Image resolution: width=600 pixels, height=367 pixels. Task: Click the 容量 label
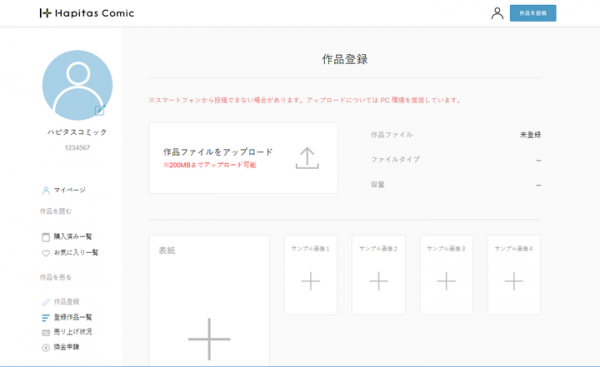pos(377,184)
